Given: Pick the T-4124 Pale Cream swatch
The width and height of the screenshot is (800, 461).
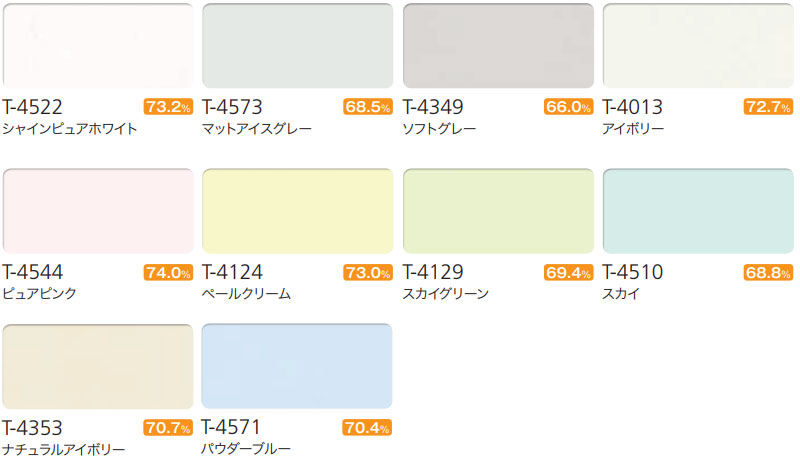Looking at the screenshot, I should point(297,211).
